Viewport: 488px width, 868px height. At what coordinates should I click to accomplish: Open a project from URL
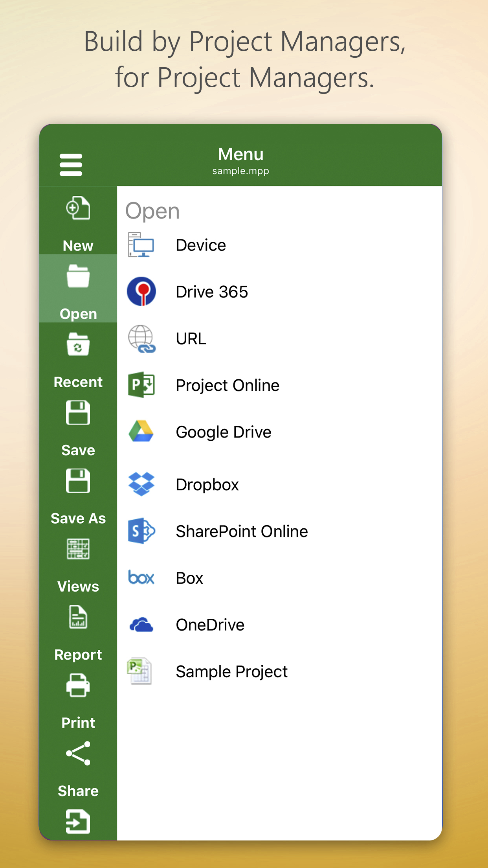click(x=191, y=339)
